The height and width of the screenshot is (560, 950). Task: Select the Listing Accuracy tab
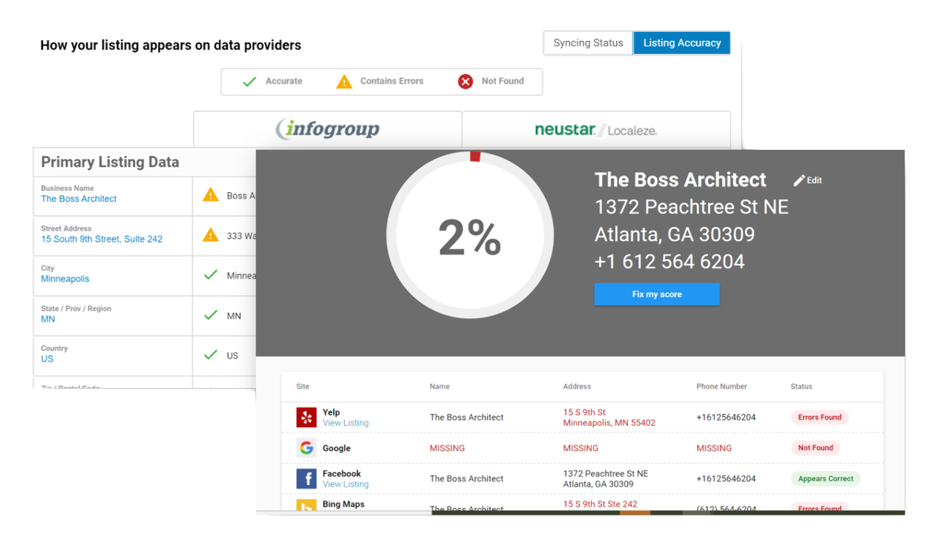click(x=681, y=43)
